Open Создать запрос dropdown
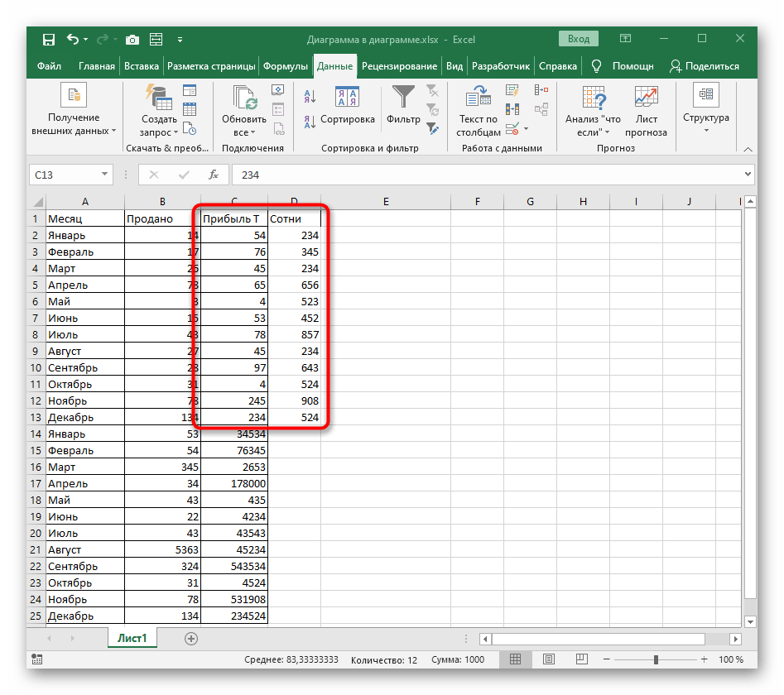 [158, 111]
